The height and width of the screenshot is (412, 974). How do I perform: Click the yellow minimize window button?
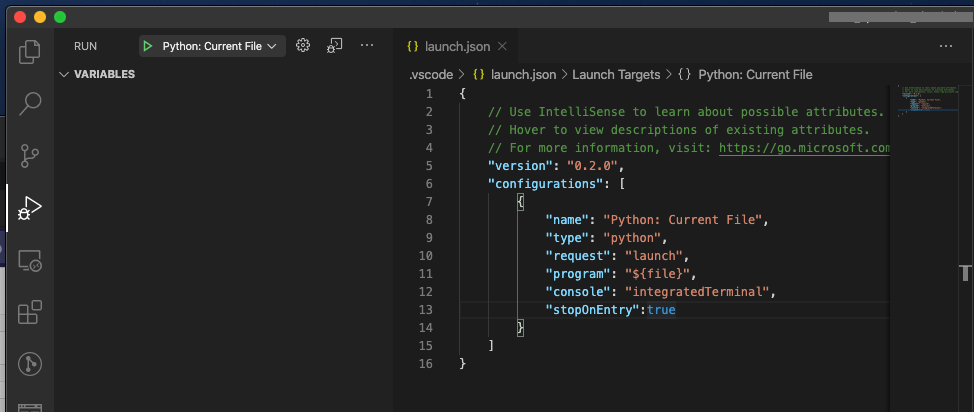(x=40, y=17)
